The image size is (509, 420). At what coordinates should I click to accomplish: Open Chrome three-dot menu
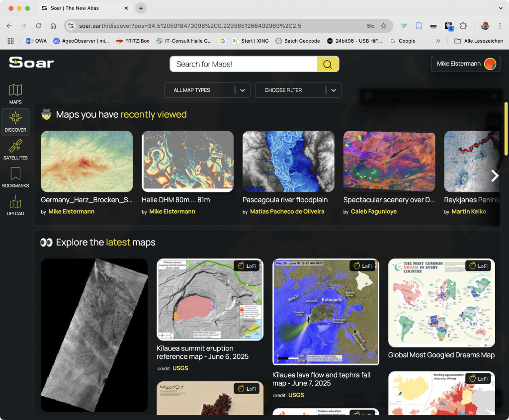tap(500, 26)
